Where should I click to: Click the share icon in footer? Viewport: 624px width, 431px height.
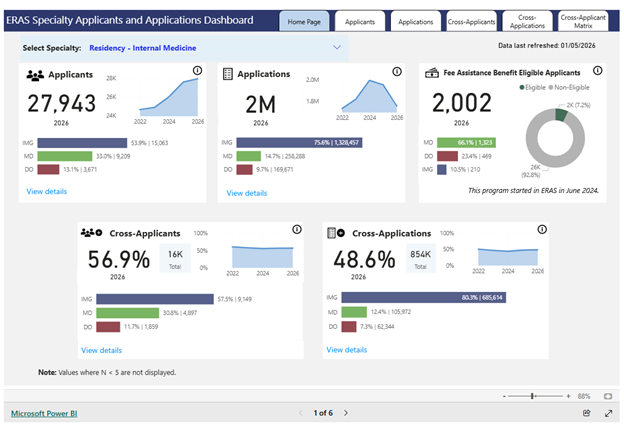[587, 413]
